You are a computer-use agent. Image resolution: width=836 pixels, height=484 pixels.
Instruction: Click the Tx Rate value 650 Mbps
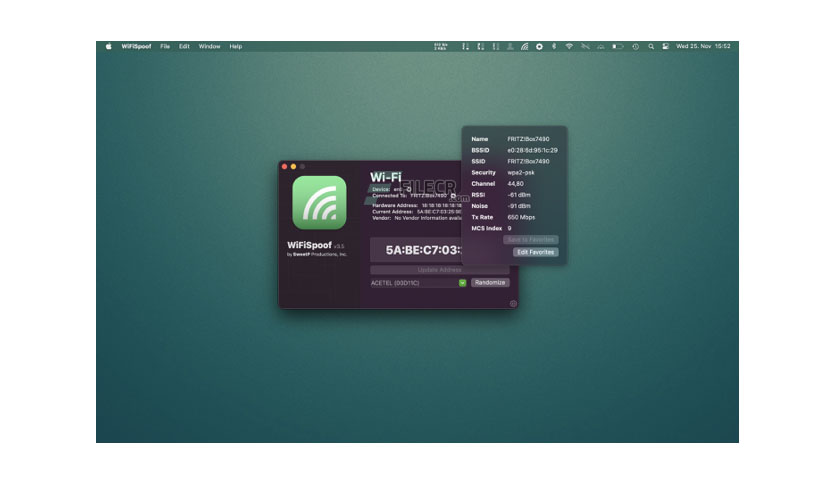point(521,217)
